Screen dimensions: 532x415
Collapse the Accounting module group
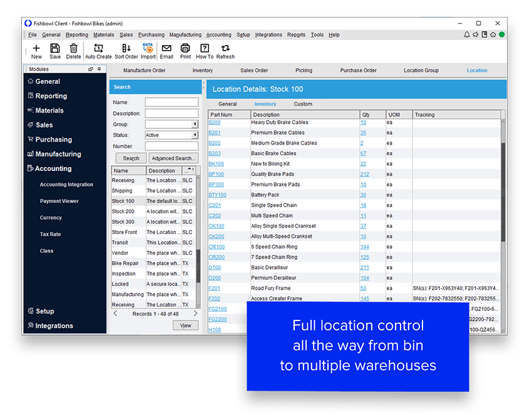49,168
